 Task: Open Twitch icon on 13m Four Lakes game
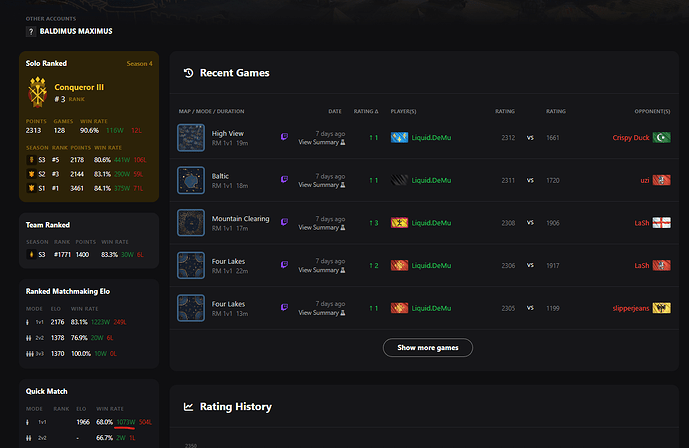coord(284,307)
